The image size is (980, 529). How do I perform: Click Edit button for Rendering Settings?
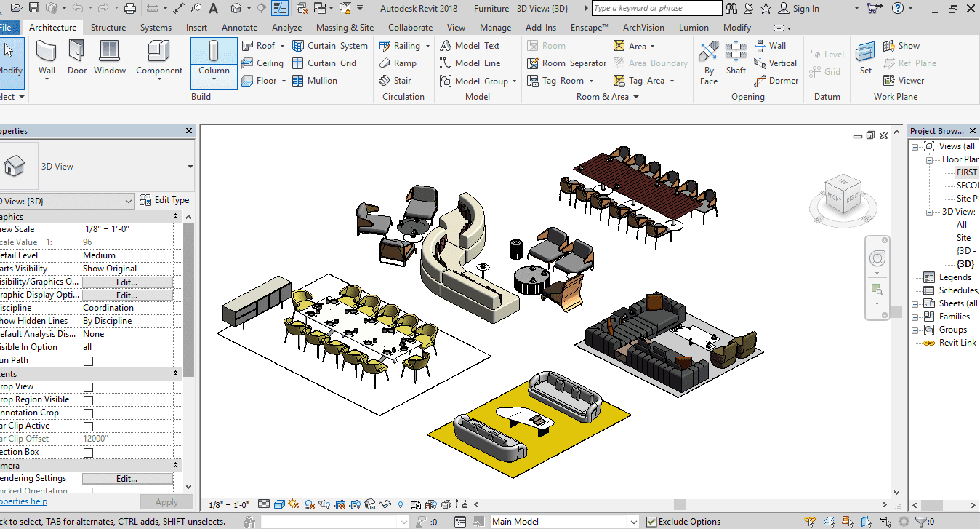pos(126,479)
